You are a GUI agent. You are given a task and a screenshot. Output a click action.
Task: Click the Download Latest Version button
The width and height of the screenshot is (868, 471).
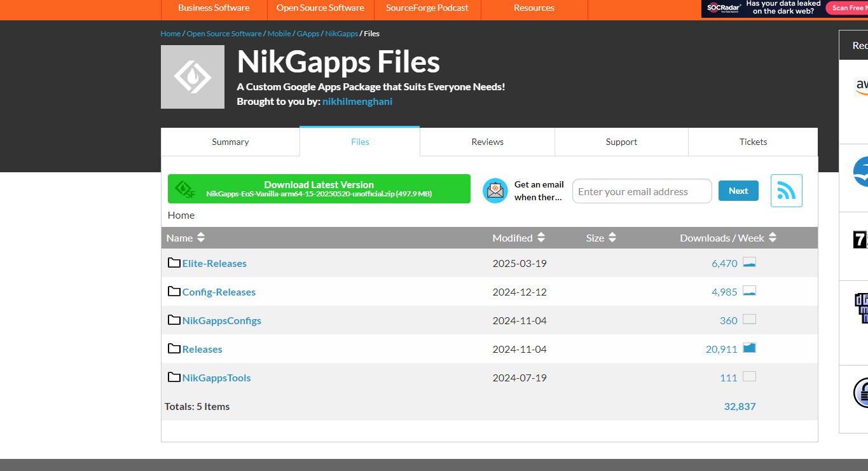tap(319, 189)
